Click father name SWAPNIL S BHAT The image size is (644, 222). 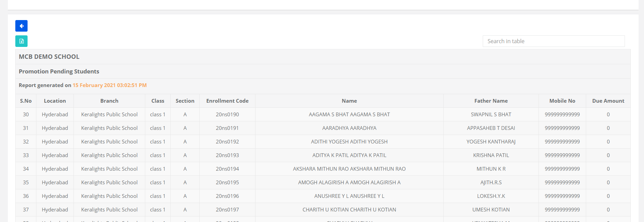point(491,115)
